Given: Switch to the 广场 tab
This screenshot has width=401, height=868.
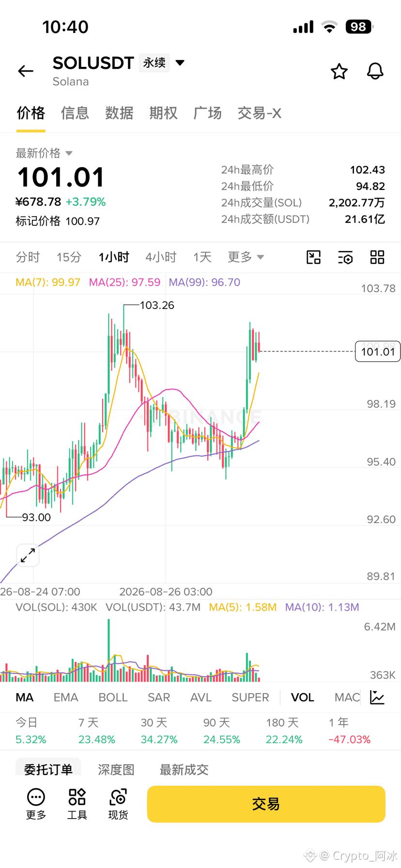Looking at the screenshot, I should (207, 113).
